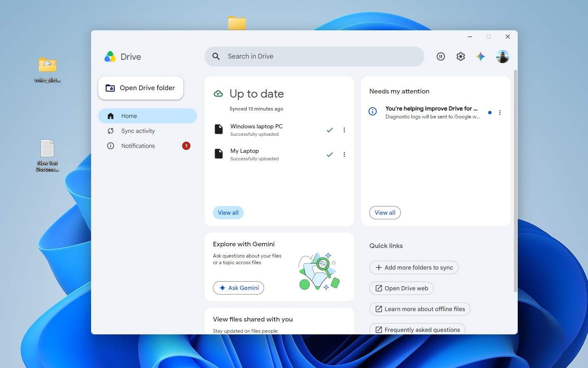This screenshot has width=588, height=368.
Task: Open the account profile picture
Action: click(x=503, y=56)
